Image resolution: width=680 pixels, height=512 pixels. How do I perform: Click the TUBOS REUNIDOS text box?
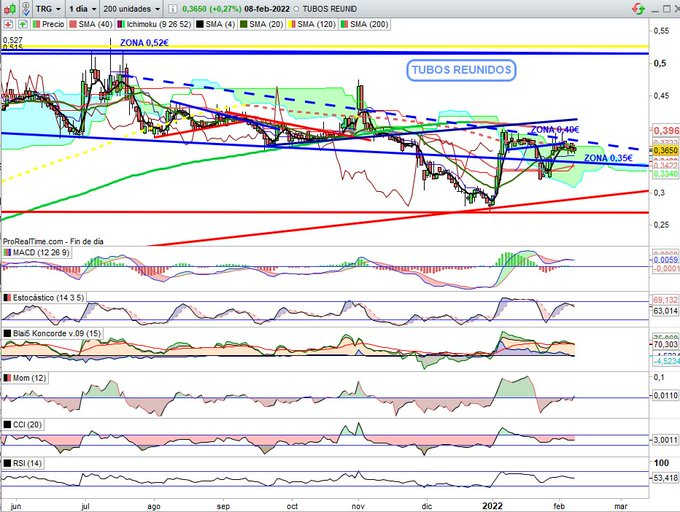click(461, 70)
